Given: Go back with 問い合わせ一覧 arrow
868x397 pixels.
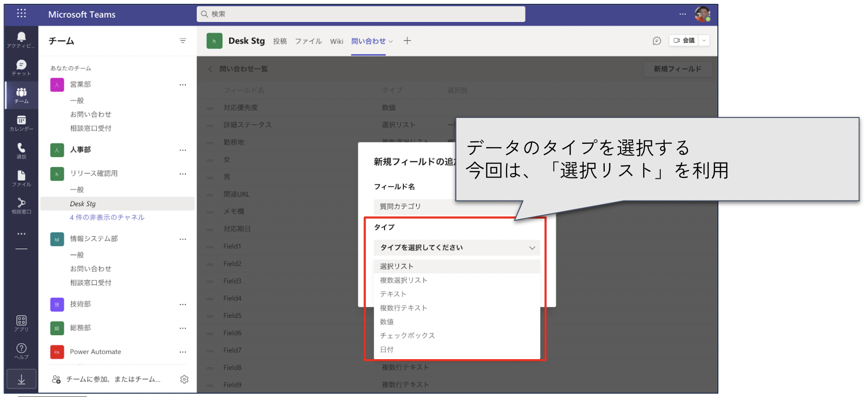Looking at the screenshot, I should pyautogui.click(x=210, y=69).
